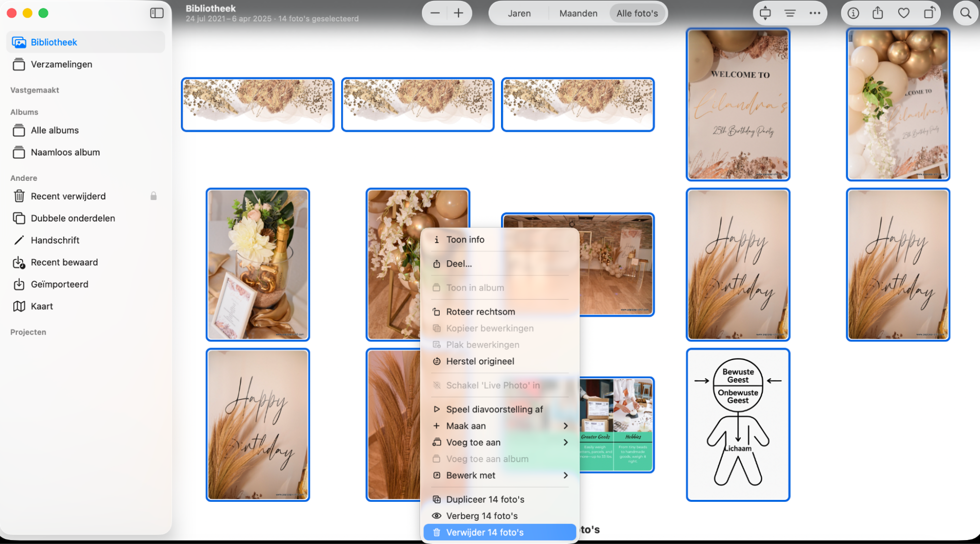Select Verwijder 14 foto's in the context menu
980x544 pixels.
pyautogui.click(x=484, y=532)
